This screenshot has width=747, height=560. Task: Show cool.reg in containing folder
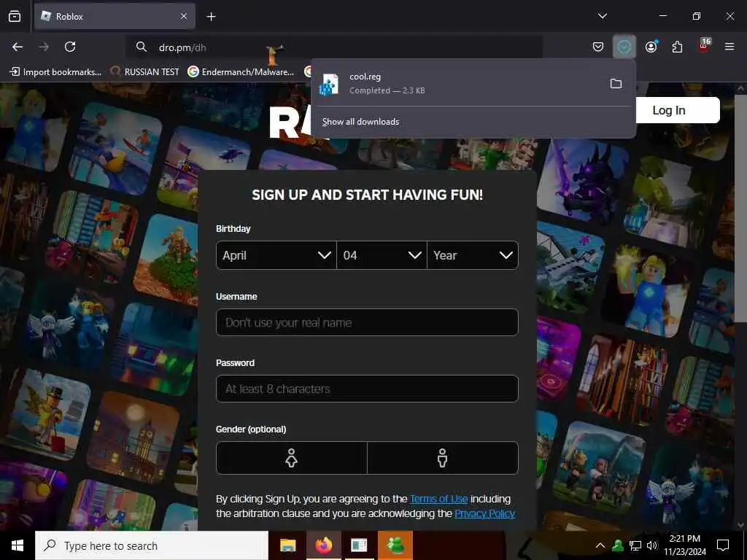[x=616, y=84]
